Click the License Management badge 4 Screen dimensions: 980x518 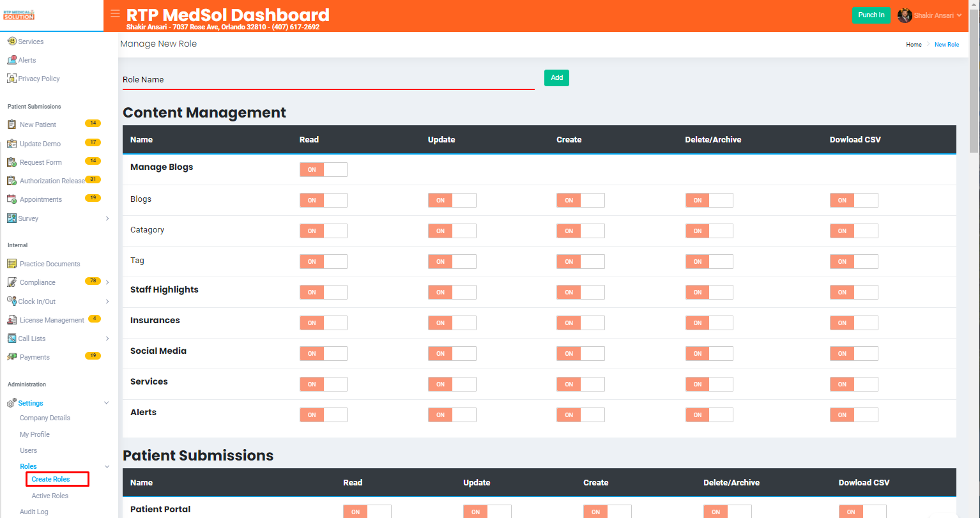[x=95, y=319]
